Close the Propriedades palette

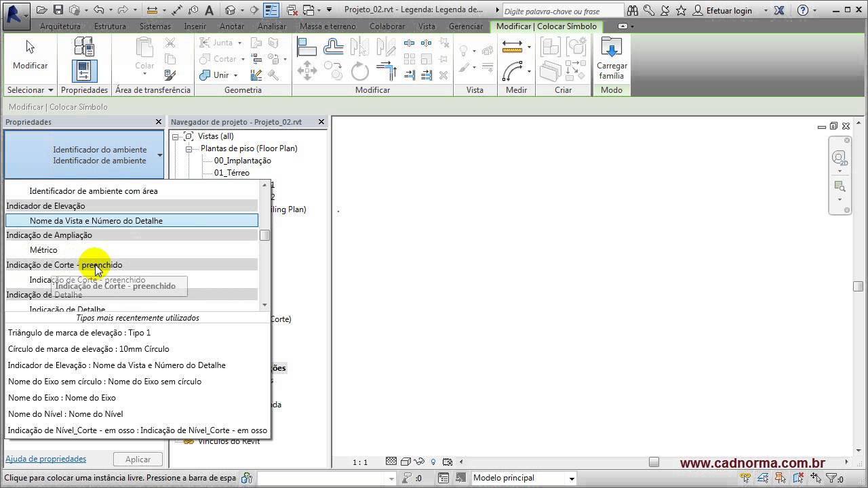[x=159, y=122]
